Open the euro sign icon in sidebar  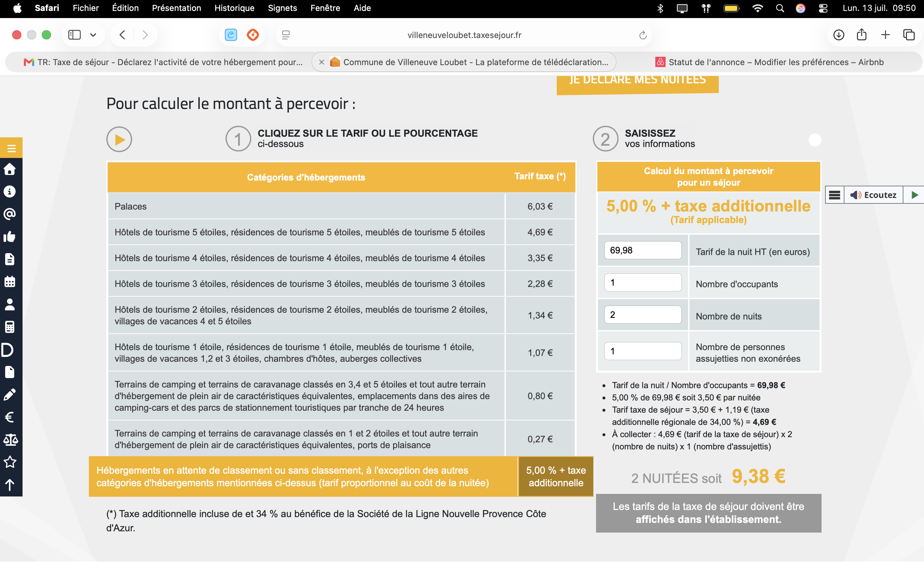click(x=10, y=417)
